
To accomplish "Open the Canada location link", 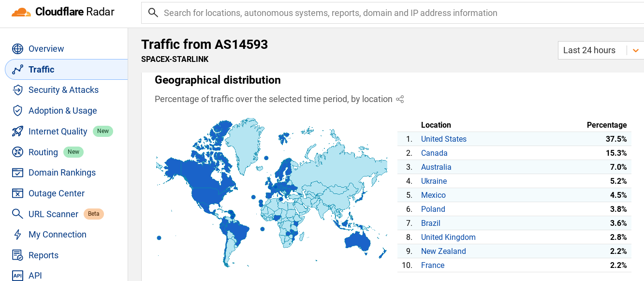I will (434, 153).
